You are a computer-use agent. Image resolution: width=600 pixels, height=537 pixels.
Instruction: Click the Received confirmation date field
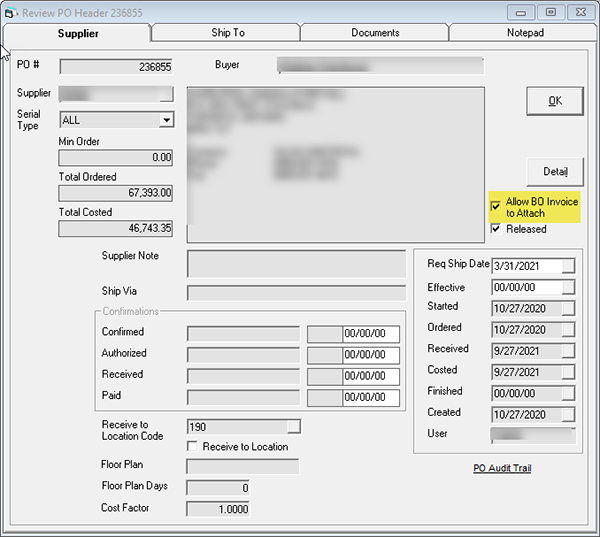[x=371, y=376]
